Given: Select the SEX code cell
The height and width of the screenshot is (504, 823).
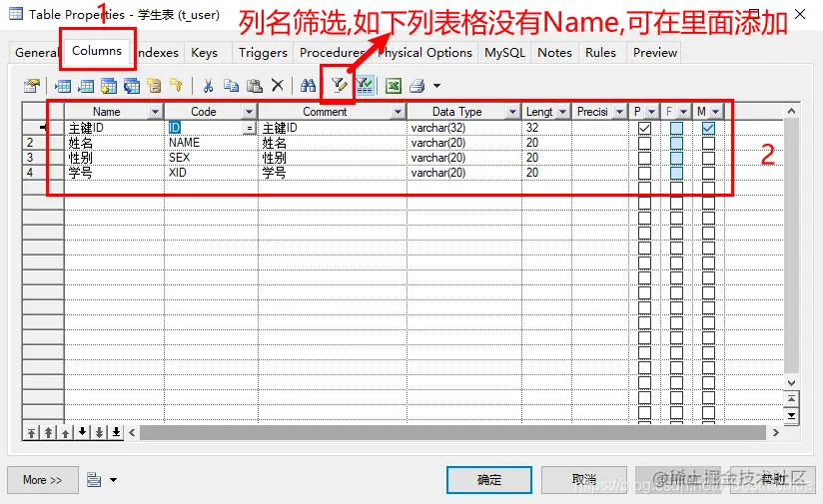Looking at the screenshot, I should pos(211,158).
